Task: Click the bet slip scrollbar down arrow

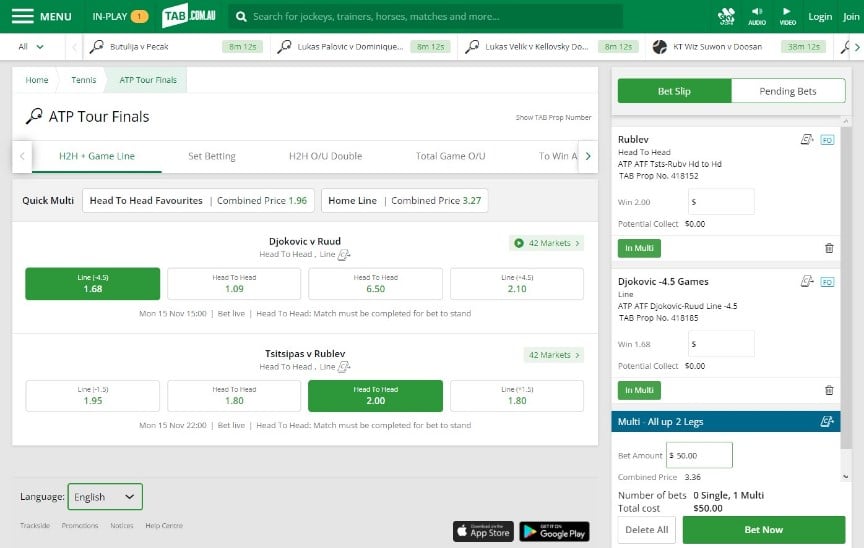Action: click(846, 477)
